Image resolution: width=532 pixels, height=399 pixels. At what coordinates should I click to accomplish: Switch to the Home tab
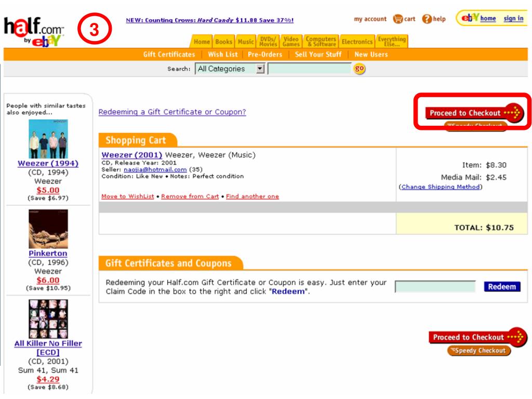pyautogui.click(x=202, y=42)
